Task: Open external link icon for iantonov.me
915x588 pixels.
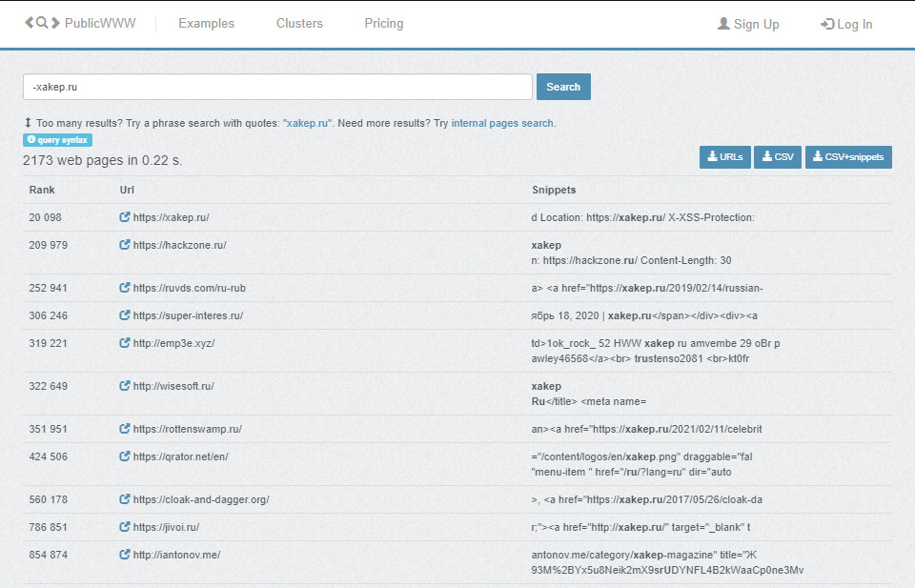Action: click(x=124, y=554)
